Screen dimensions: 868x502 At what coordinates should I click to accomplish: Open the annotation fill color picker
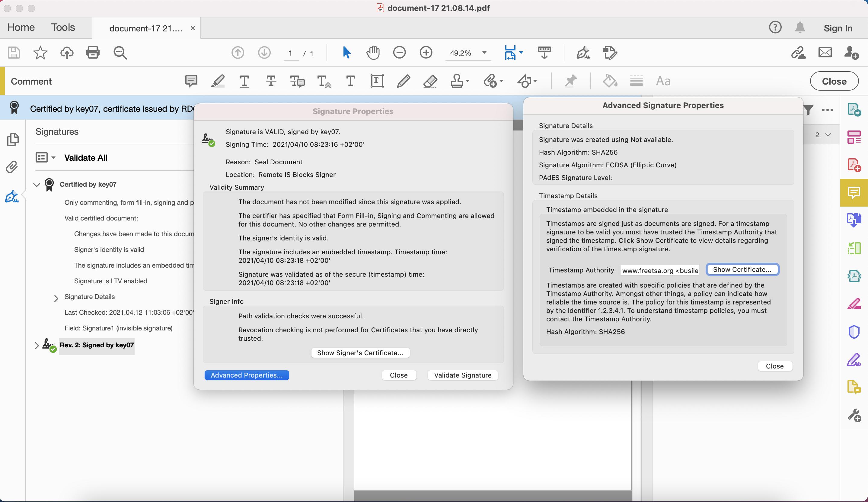[x=610, y=81]
